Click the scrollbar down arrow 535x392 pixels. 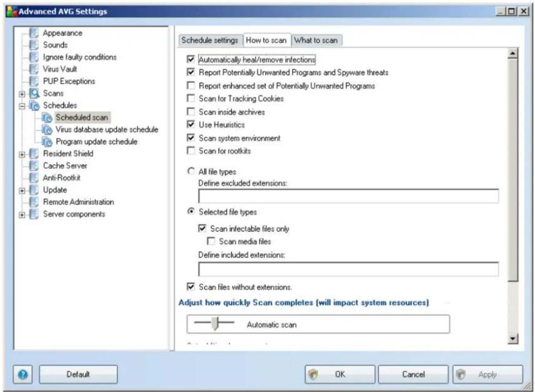(x=513, y=338)
